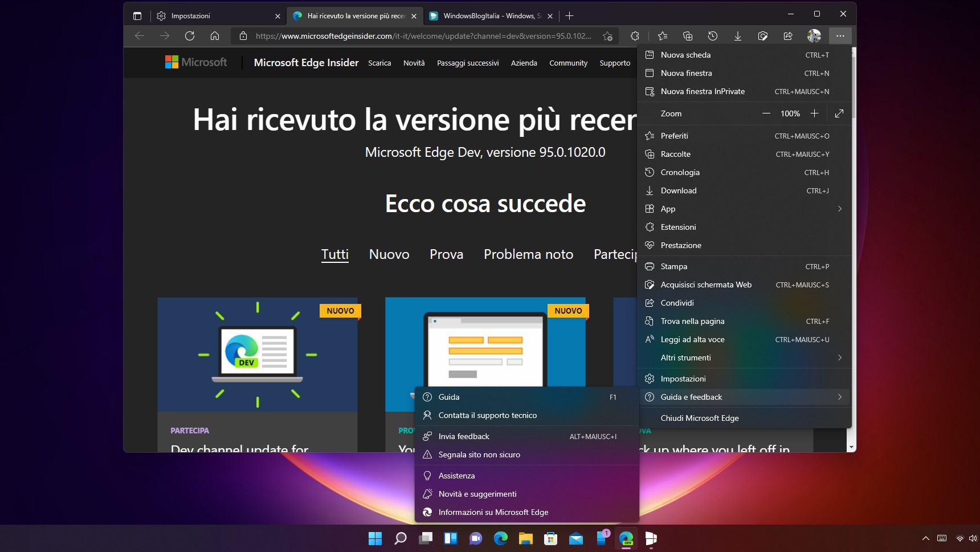Open Prestazione menu entry
The height and width of the screenshot is (552, 980).
coord(744,245)
